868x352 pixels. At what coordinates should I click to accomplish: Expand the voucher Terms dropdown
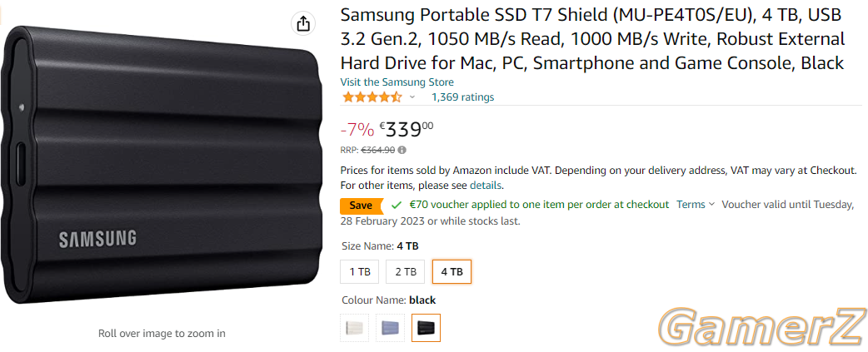696,205
